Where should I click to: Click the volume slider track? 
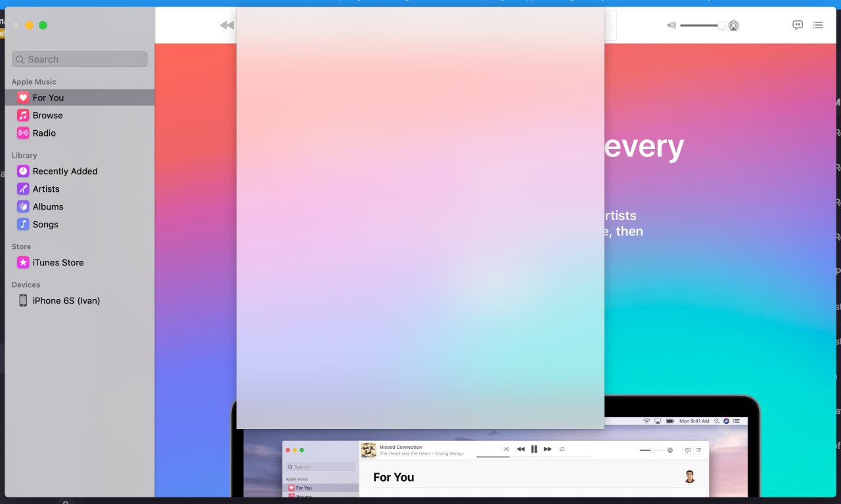point(702,26)
